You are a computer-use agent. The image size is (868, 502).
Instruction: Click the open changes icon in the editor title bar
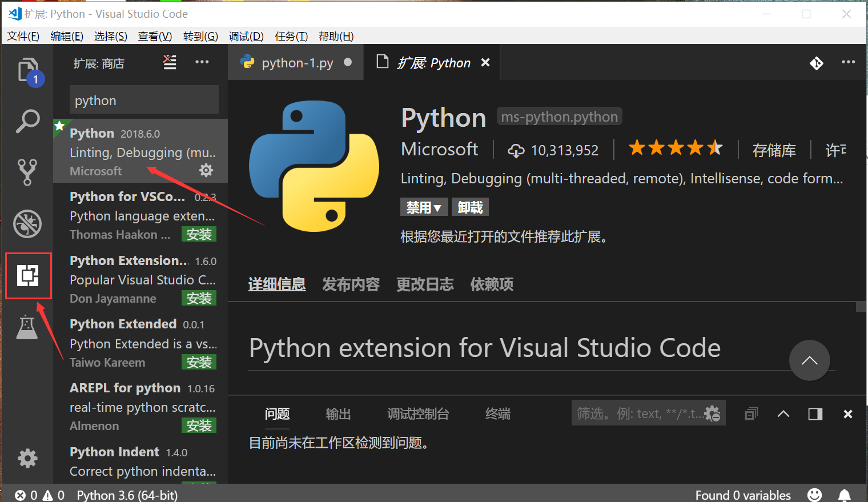pos(817,63)
